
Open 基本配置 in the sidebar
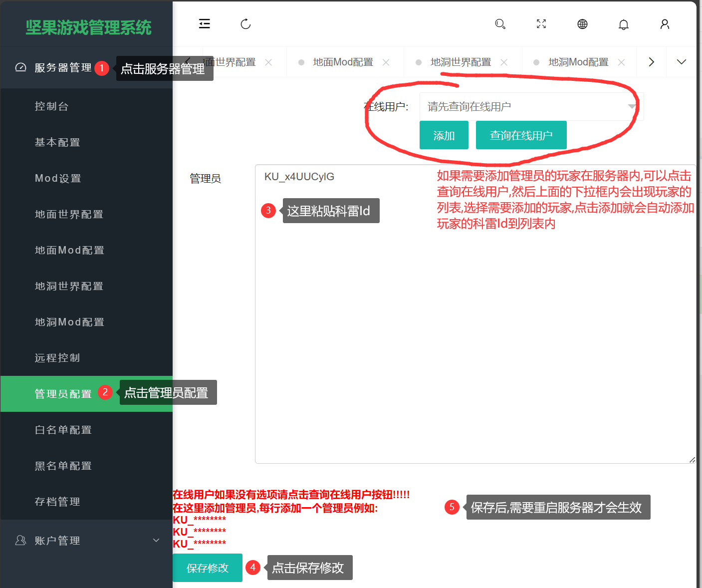(x=86, y=142)
